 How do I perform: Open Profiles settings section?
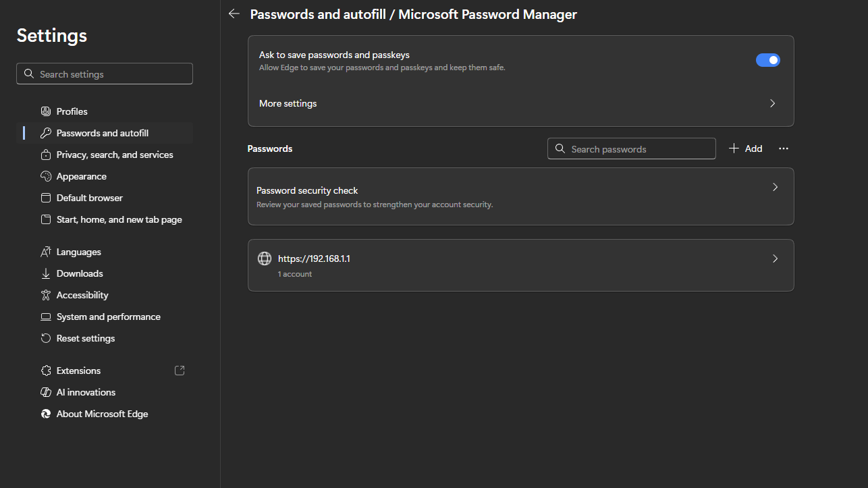(105, 111)
